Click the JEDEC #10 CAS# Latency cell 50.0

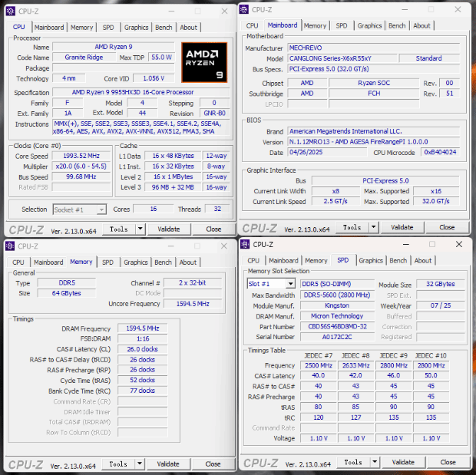click(431, 375)
